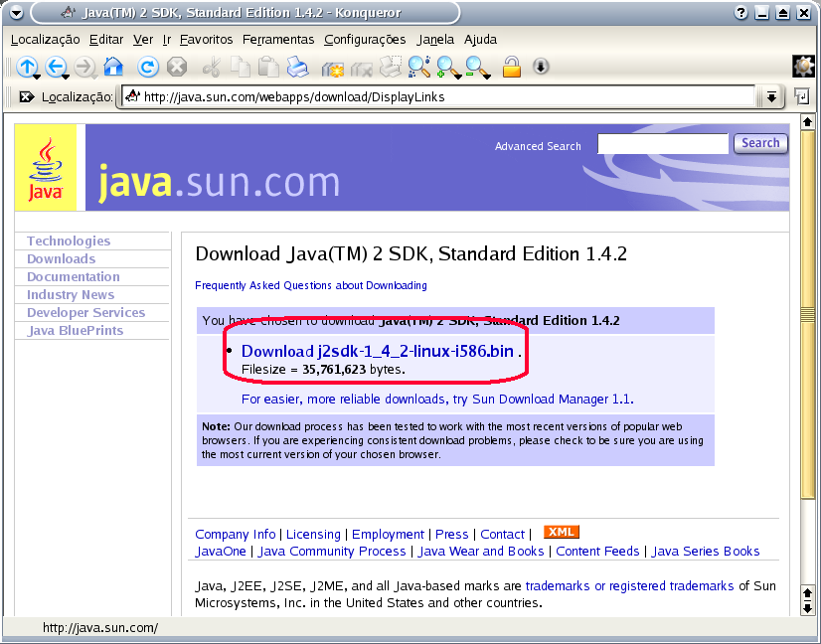
Task: Open the Ajuda menu
Action: (x=480, y=40)
